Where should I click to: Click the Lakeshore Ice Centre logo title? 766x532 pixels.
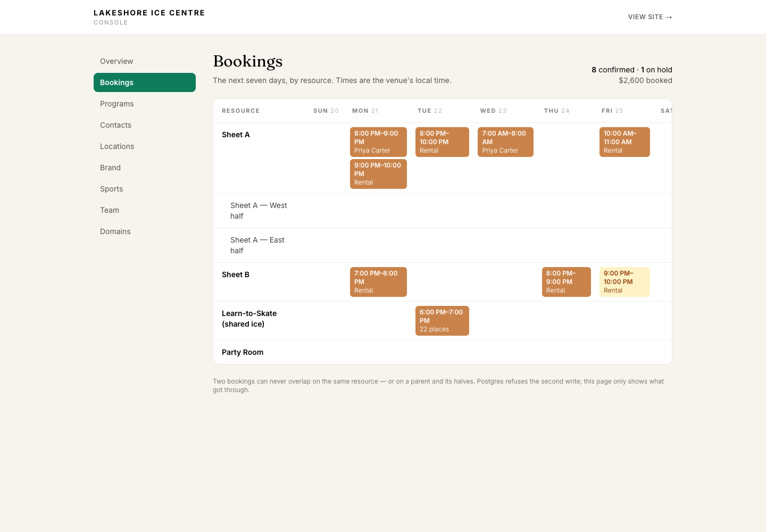tap(149, 13)
